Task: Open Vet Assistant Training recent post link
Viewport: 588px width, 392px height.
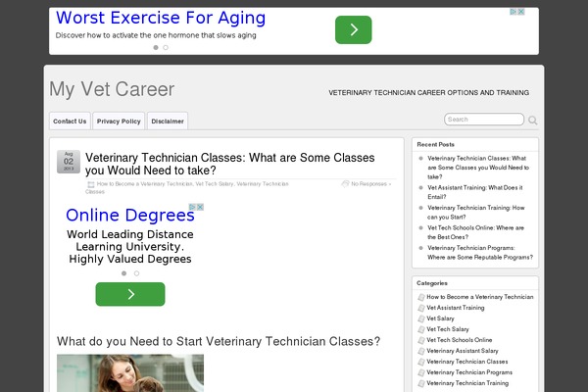Action: (474, 192)
